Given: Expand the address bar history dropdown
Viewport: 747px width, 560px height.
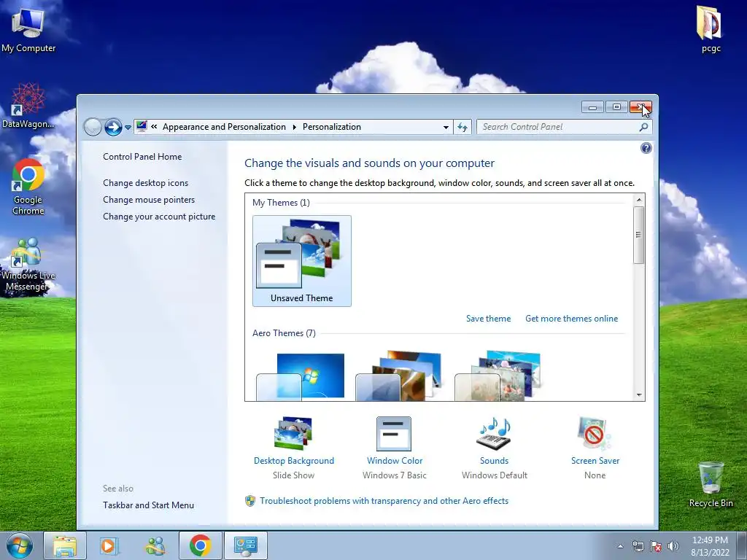Looking at the screenshot, I should 446,127.
